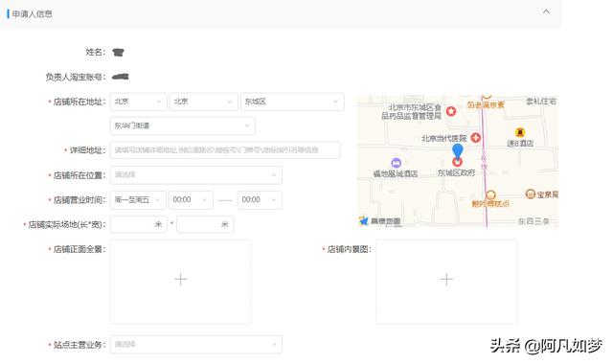This screenshot has height=364, width=613.
Task: Click the blue location pin on map
Action: (x=458, y=150)
